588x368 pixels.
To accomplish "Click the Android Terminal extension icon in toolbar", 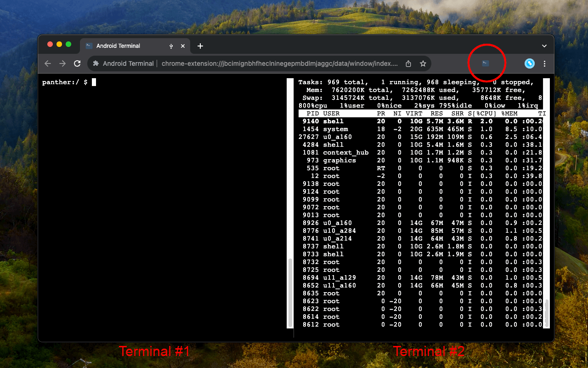I will tap(486, 63).
